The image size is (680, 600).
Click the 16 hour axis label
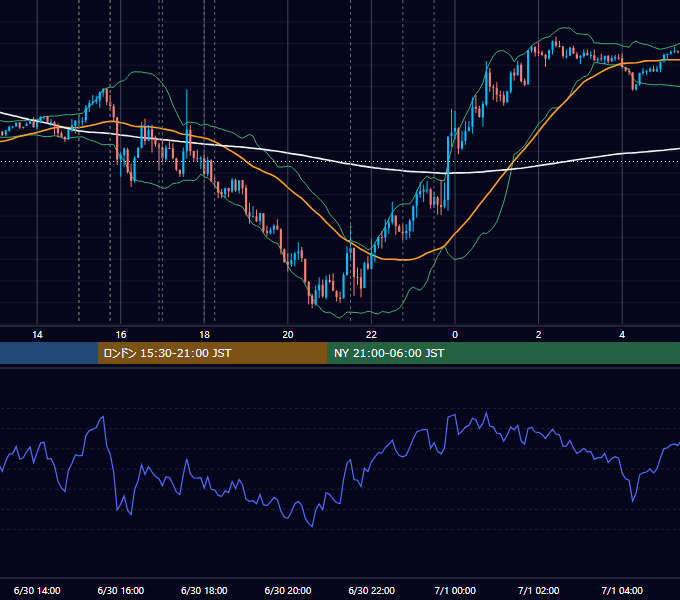coord(121,335)
